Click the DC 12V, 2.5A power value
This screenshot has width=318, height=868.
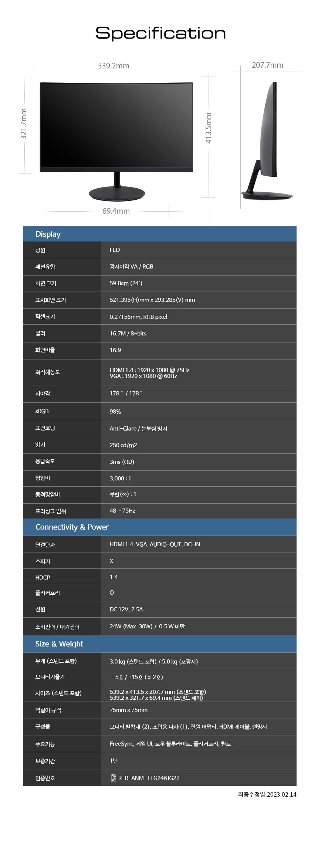[126, 609]
